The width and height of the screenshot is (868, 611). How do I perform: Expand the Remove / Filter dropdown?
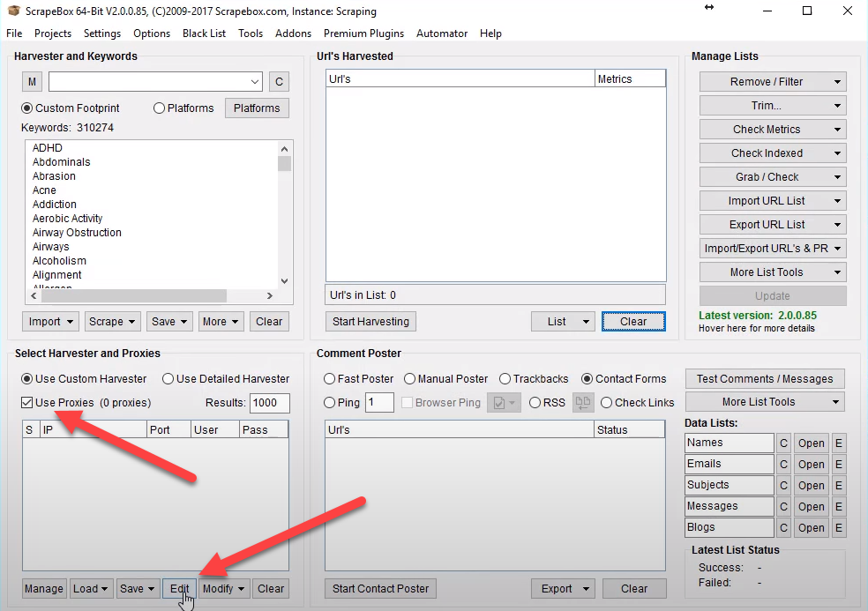coord(773,82)
